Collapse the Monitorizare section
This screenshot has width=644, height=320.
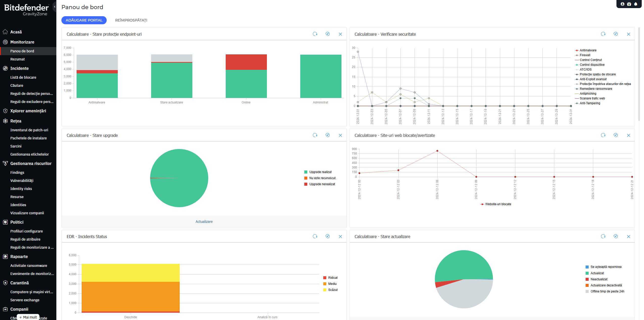point(22,42)
